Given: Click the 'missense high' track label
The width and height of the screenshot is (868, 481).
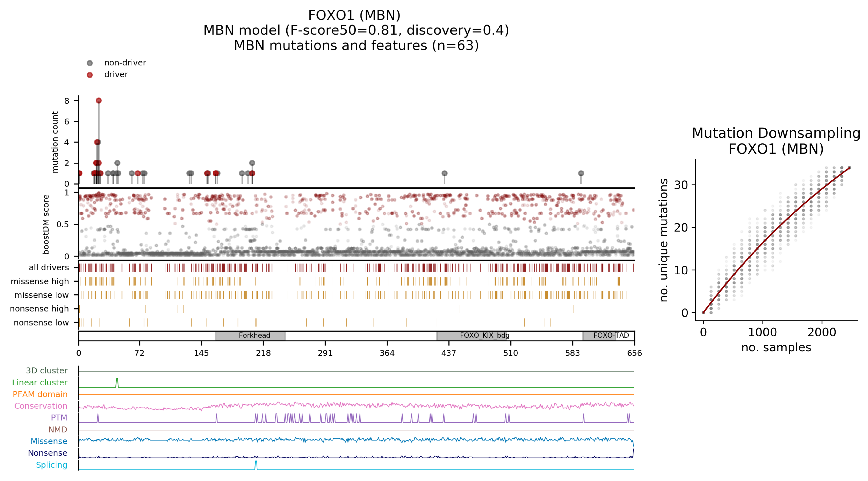Looking at the screenshot, I should pyautogui.click(x=40, y=281).
